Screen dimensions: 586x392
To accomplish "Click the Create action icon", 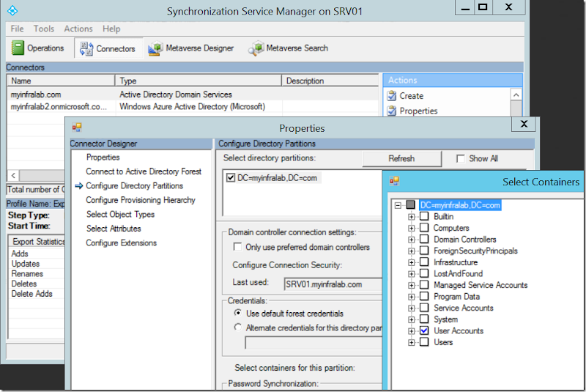I will pyautogui.click(x=390, y=96).
